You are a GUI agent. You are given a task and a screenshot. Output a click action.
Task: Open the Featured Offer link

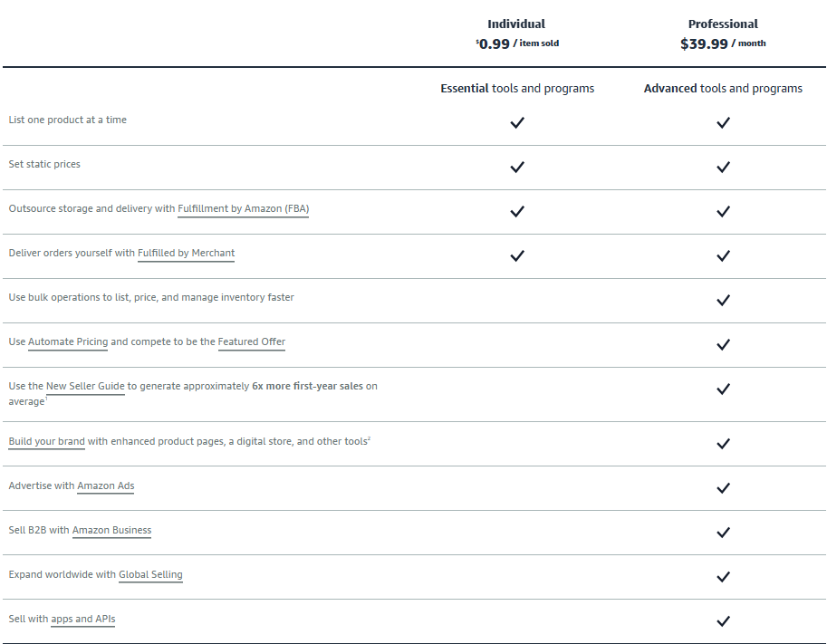click(x=251, y=341)
